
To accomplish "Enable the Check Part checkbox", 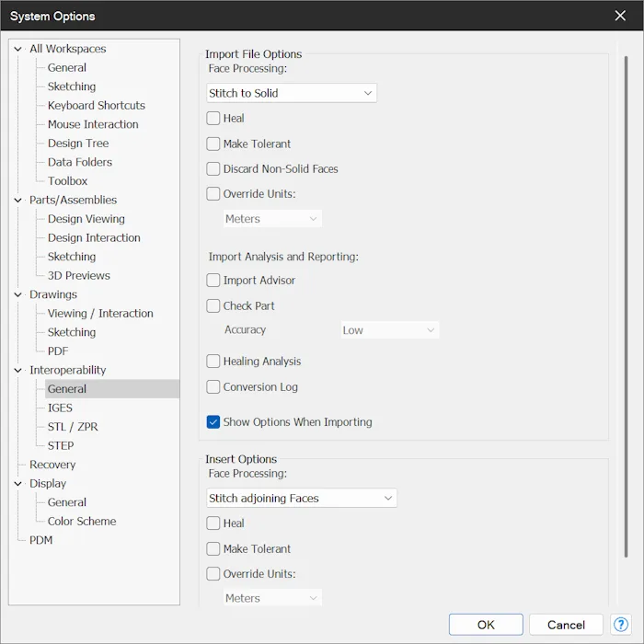I will (x=213, y=305).
